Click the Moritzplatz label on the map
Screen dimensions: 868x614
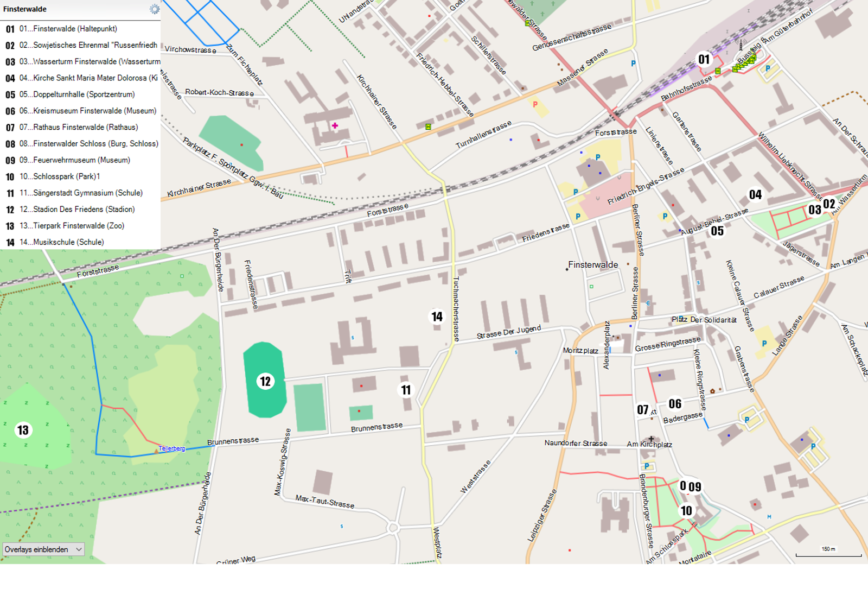(x=580, y=351)
